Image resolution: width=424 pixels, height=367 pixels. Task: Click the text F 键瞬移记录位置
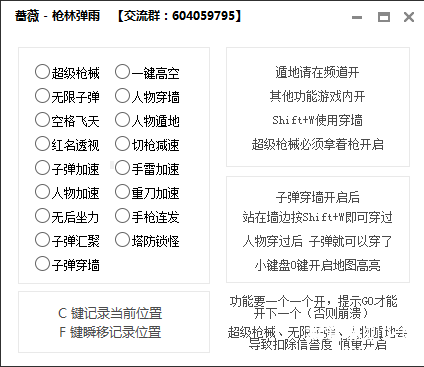pos(110,332)
